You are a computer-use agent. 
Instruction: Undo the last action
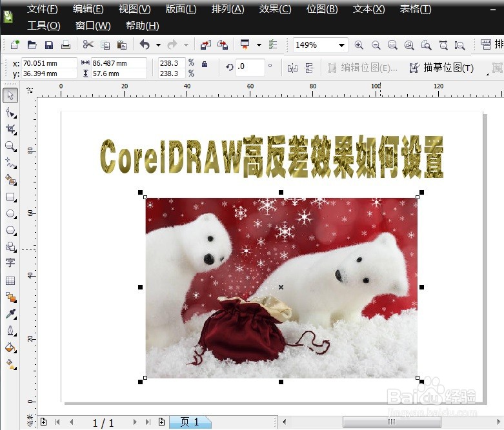pos(145,44)
